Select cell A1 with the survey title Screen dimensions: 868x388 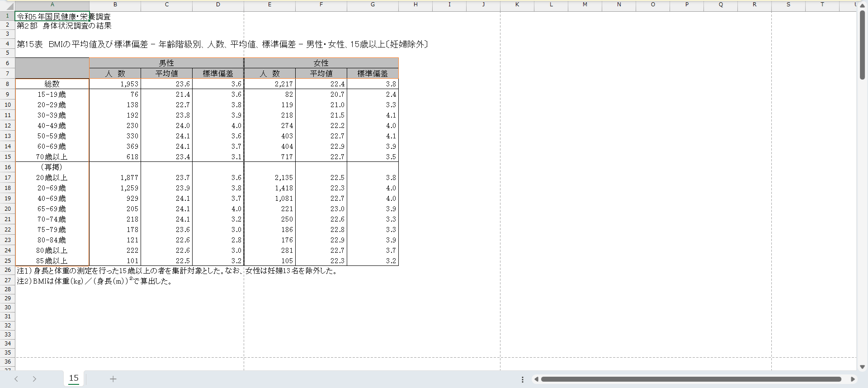pyautogui.click(x=52, y=17)
